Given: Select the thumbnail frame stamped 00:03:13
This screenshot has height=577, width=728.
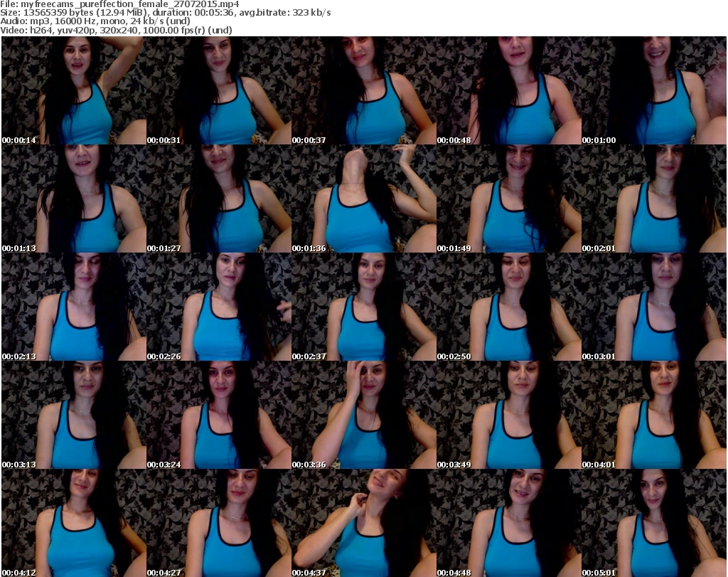Looking at the screenshot, I should 74,415.
